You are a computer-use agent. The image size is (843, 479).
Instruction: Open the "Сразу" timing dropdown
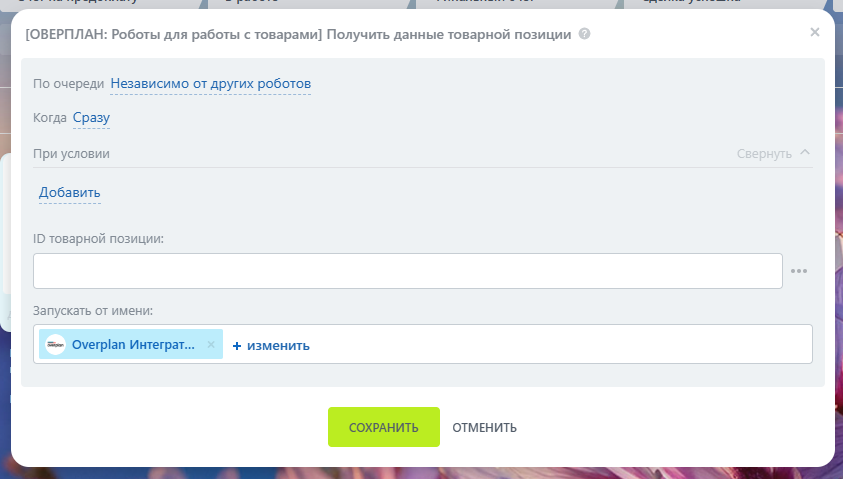pos(91,118)
